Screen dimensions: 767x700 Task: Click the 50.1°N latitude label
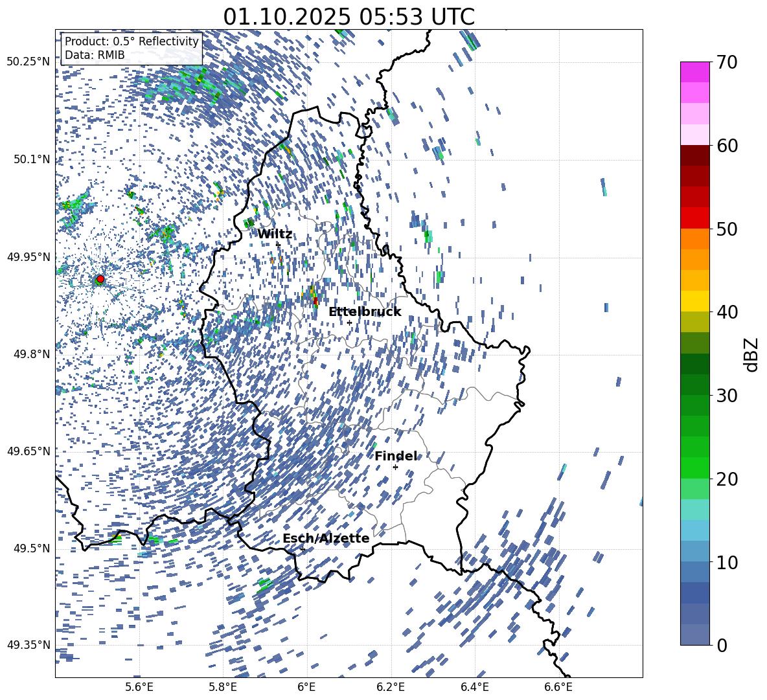32,159
